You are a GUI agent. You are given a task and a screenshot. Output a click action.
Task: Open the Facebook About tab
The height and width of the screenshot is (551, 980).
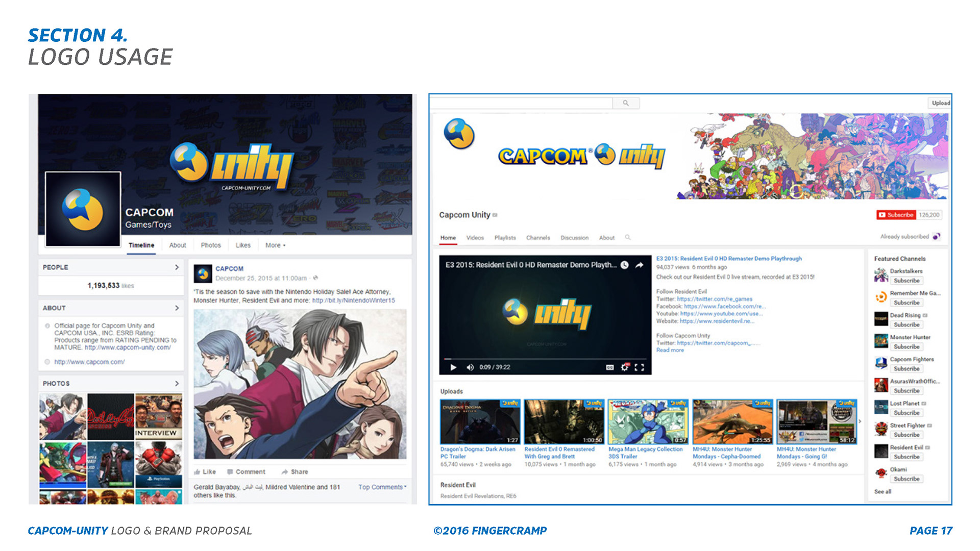coord(178,245)
